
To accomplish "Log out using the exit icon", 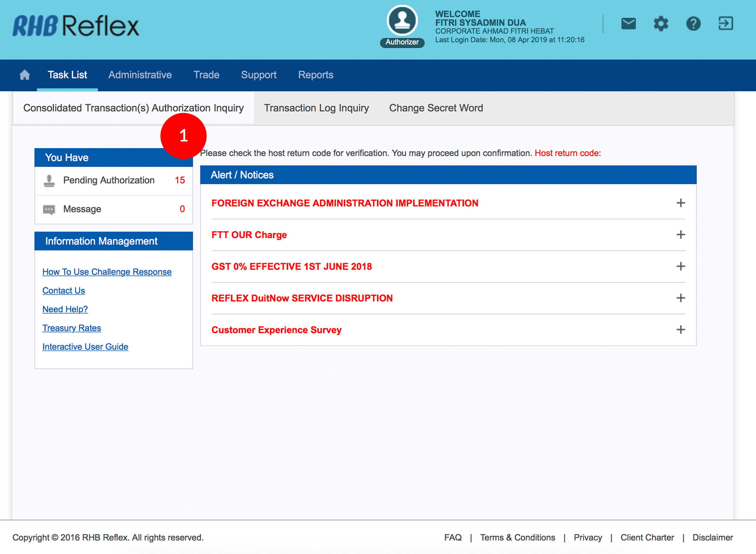I will 725,24.
